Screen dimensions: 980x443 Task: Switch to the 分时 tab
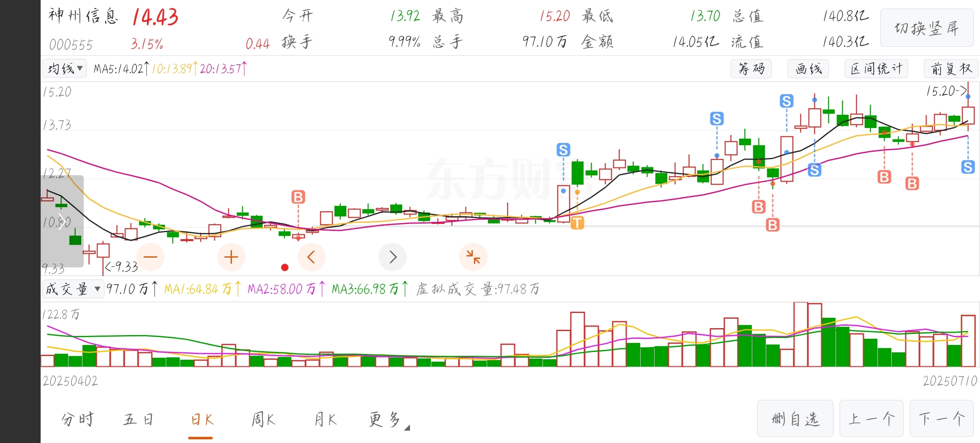tap(78, 420)
